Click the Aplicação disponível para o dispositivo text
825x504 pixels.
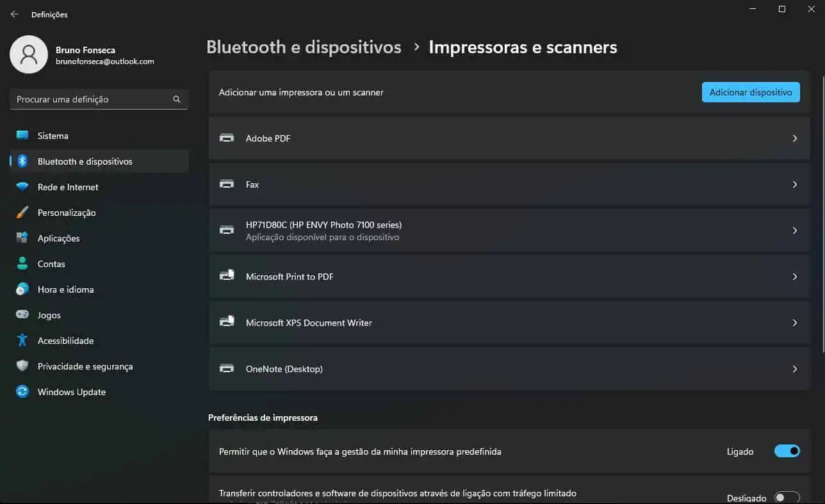pos(322,237)
